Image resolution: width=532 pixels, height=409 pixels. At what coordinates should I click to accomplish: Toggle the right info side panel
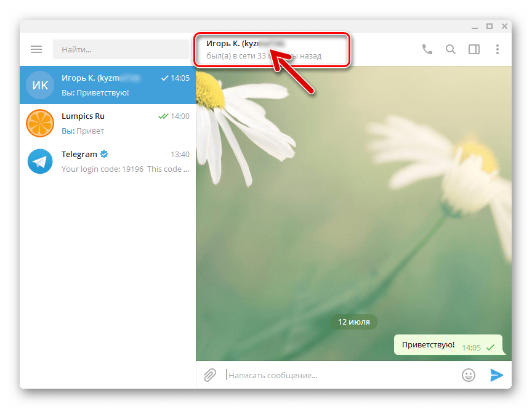(474, 49)
